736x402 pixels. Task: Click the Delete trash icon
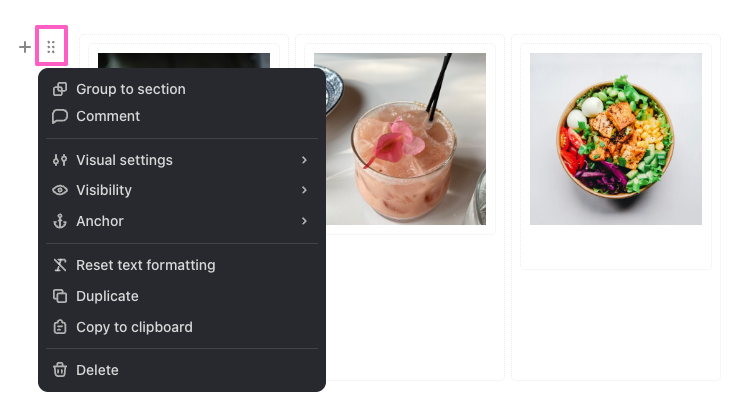[60, 370]
